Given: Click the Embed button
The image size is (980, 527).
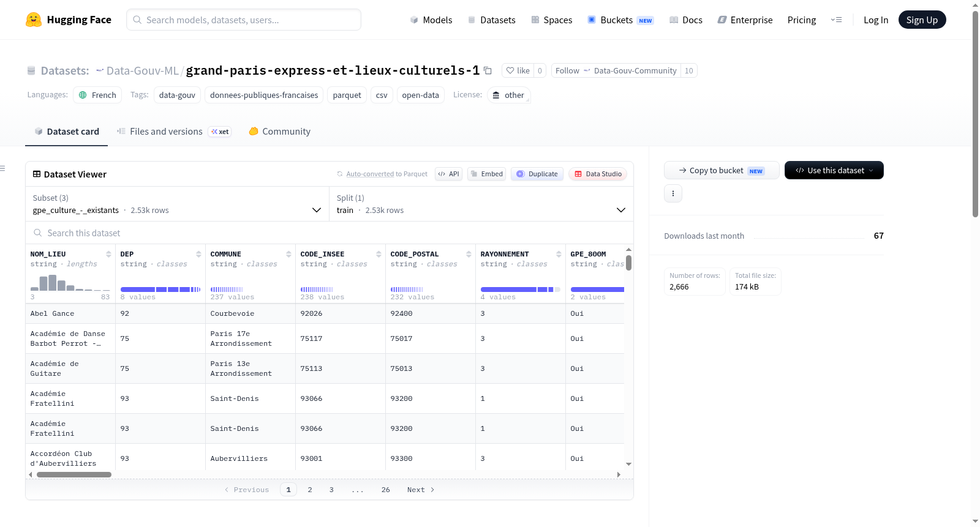Looking at the screenshot, I should click(487, 174).
